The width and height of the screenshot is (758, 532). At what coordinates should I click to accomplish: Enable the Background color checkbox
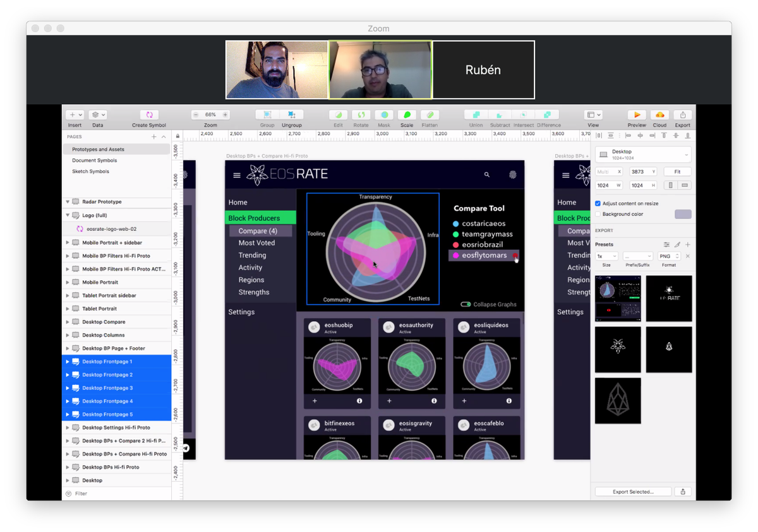point(598,214)
